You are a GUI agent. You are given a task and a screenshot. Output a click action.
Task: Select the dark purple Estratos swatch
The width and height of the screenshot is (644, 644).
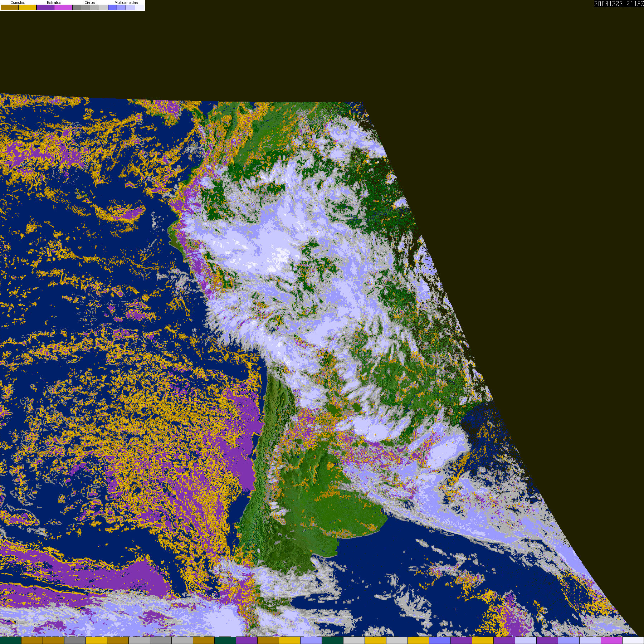click(45, 7)
